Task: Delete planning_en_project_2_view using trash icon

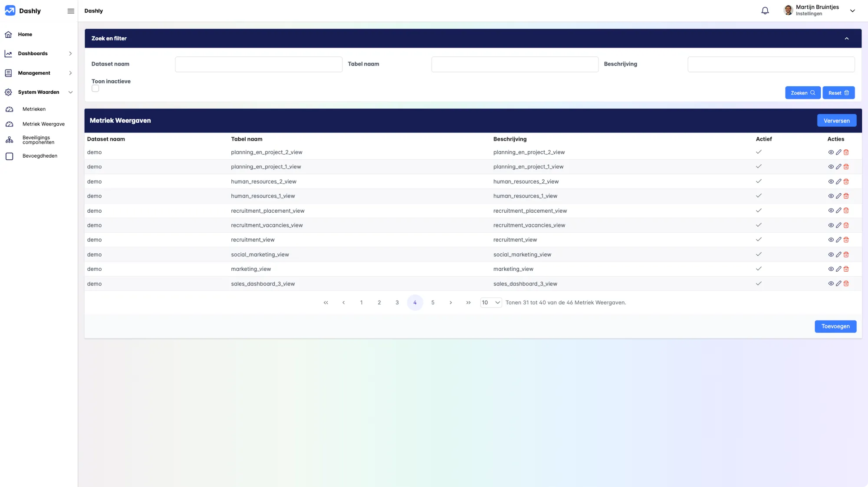Action: [846, 152]
